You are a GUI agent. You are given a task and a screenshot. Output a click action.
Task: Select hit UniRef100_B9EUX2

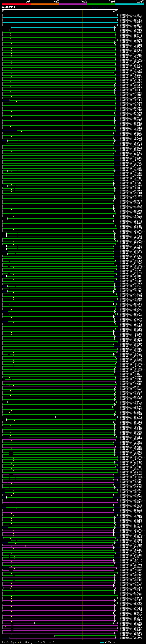(x=131, y=510)
